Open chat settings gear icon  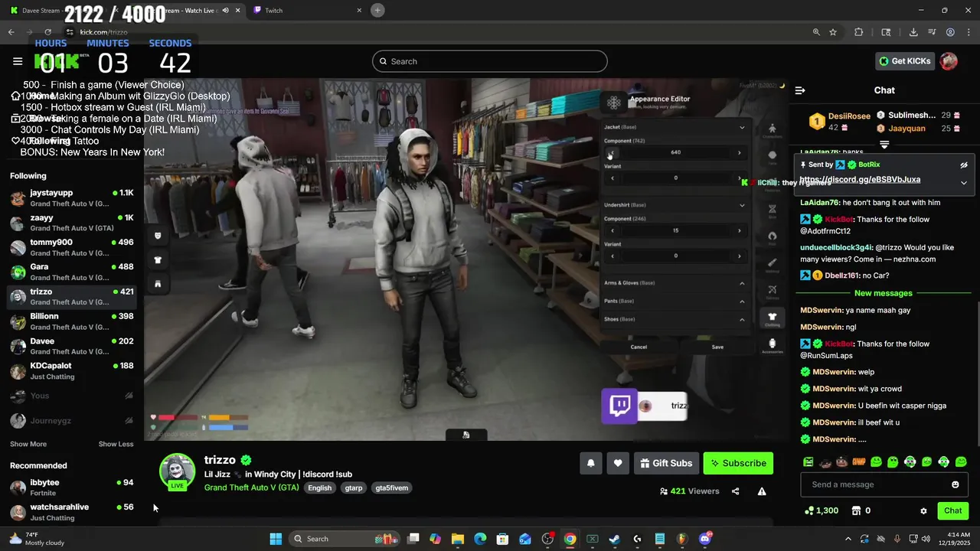pyautogui.click(x=923, y=510)
